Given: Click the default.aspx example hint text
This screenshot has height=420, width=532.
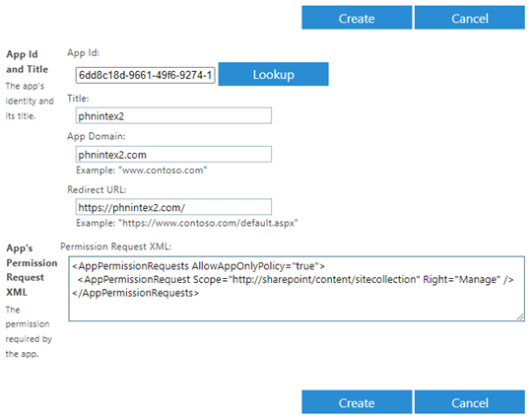Looking at the screenshot, I should 187,223.
